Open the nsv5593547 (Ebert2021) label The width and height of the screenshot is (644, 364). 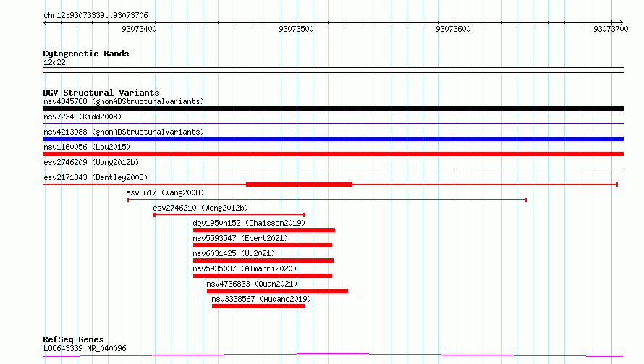coord(240,238)
